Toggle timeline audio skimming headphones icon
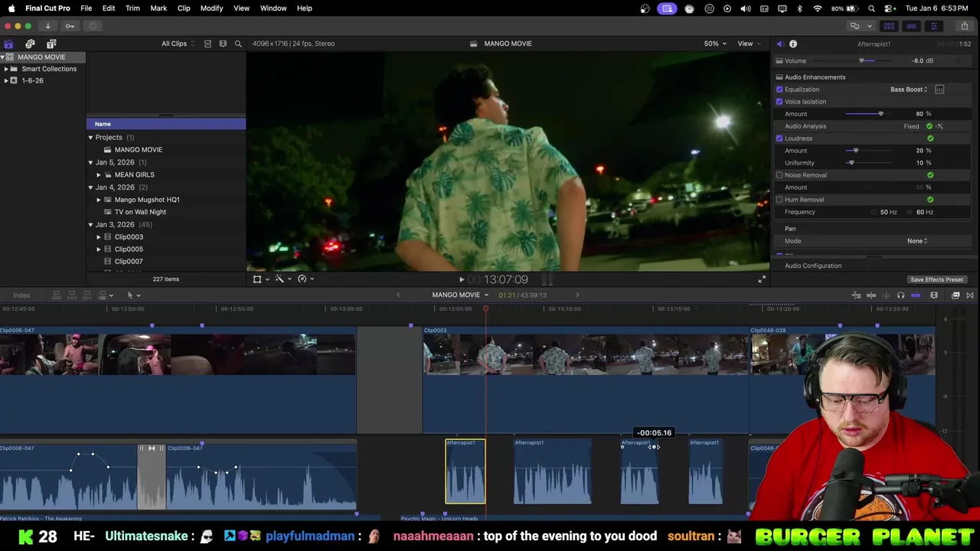 click(x=900, y=295)
